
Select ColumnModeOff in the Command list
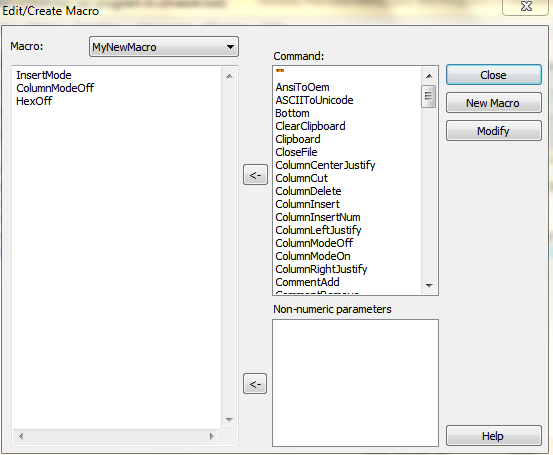tap(314, 243)
